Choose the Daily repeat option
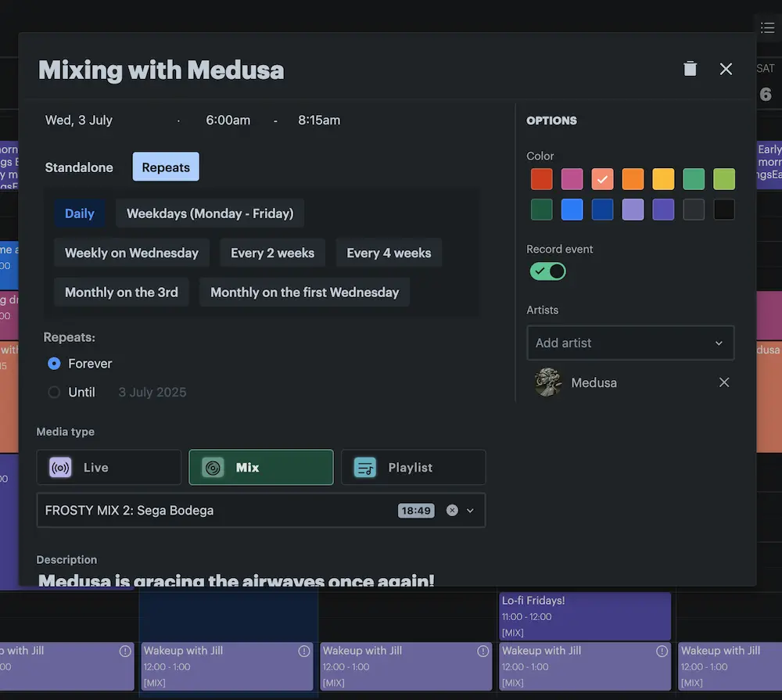This screenshot has height=700, width=782. coord(80,214)
